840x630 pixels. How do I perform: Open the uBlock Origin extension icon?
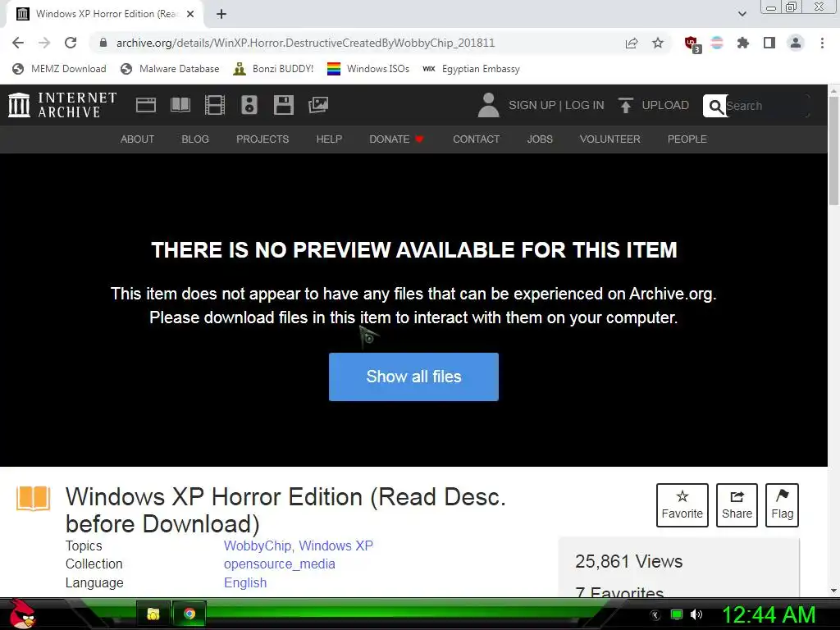(692, 43)
